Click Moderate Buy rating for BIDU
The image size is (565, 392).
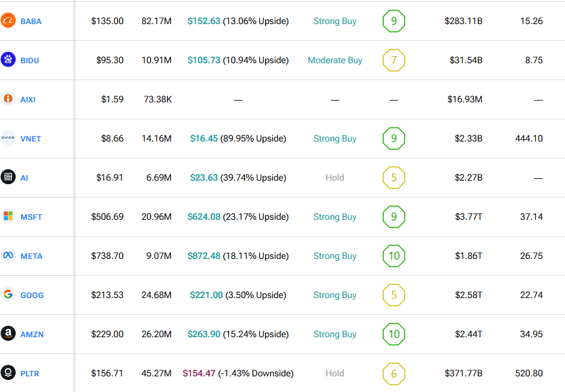pos(335,60)
